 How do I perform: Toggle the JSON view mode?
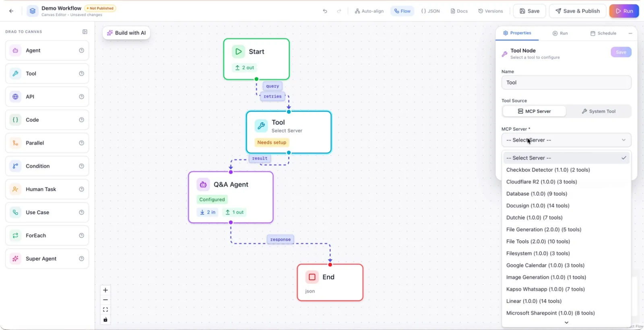430,11
